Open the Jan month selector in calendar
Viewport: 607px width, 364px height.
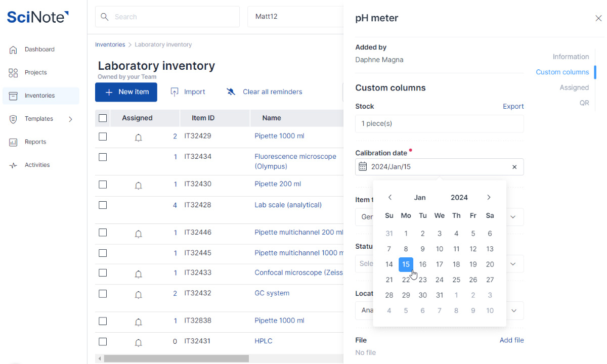tap(420, 198)
